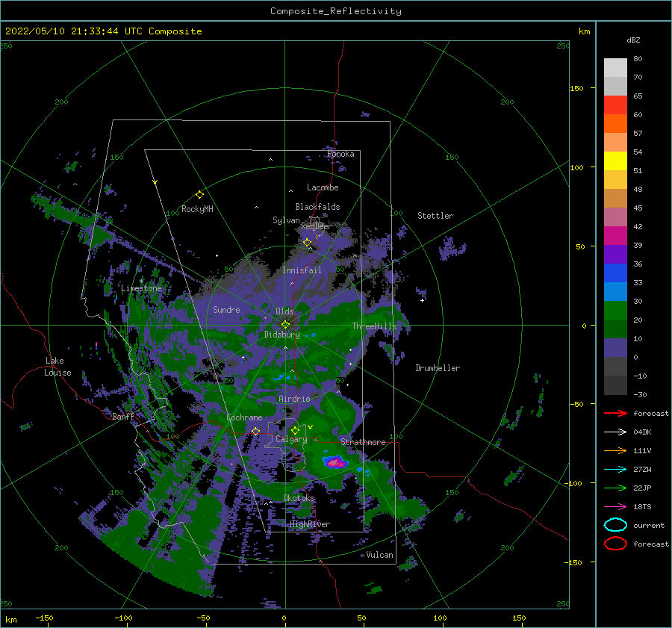
Task: Click the RockyMH label
Action: 197,209
